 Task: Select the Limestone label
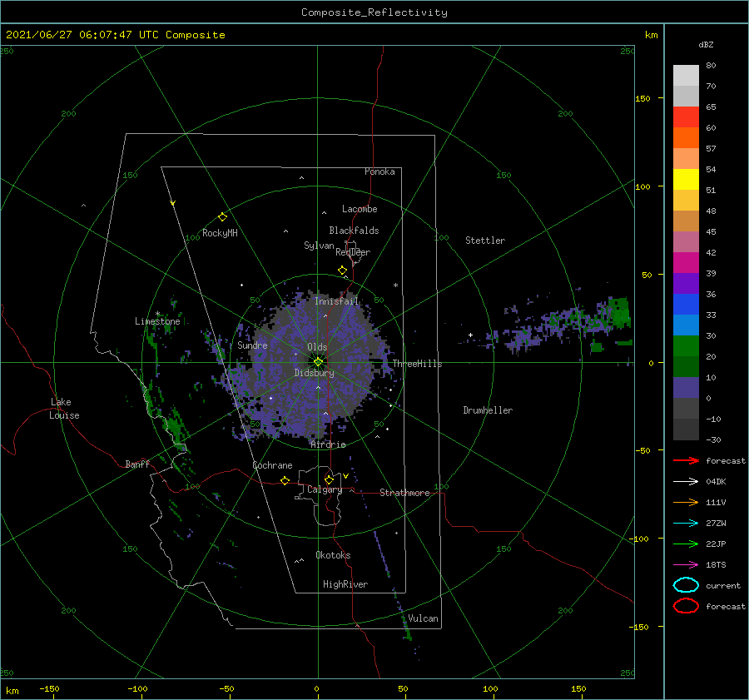[x=157, y=321]
